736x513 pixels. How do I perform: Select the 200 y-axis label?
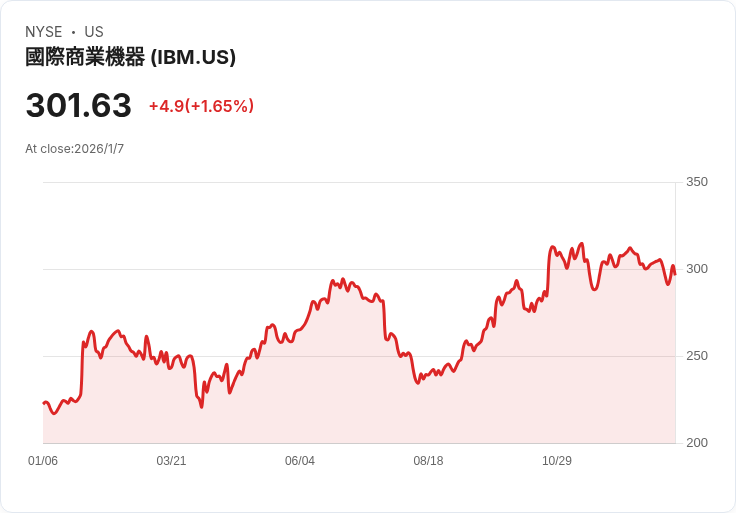pos(696,443)
